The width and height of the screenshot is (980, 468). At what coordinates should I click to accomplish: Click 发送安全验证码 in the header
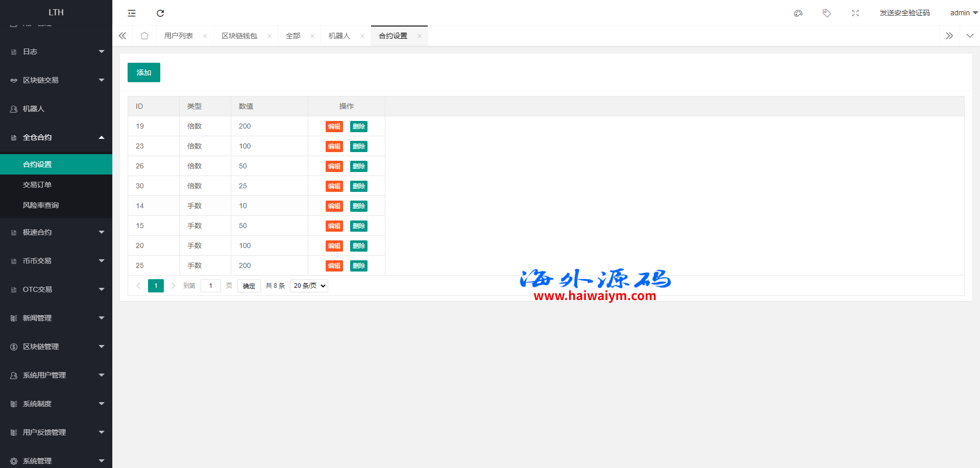tap(904, 13)
